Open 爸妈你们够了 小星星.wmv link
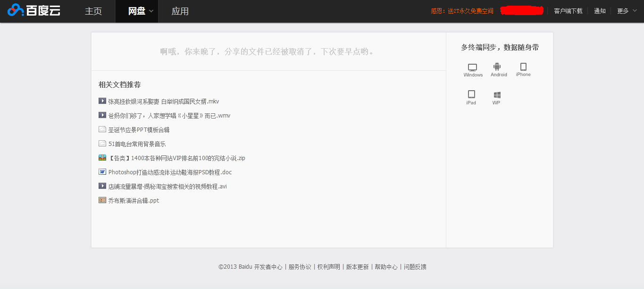This screenshot has width=644, height=289. pos(169,116)
